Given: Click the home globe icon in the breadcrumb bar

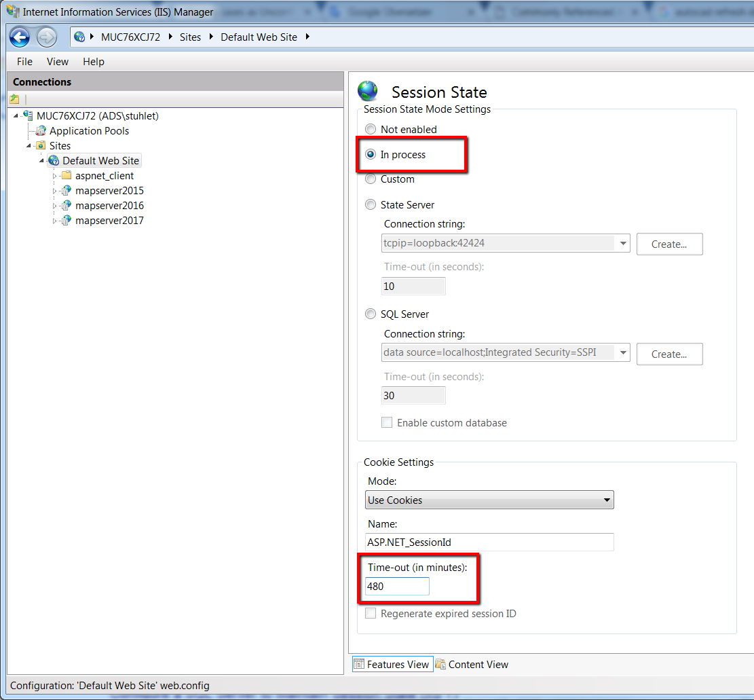Looking at the screenshot, I should coord(78,37).
